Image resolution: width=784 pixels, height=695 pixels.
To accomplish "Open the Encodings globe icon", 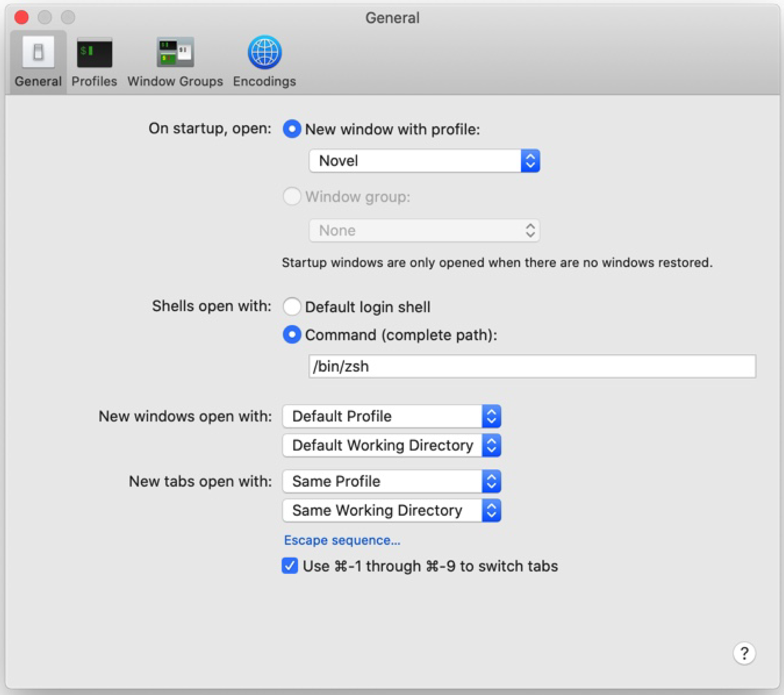I will point(265,52).
